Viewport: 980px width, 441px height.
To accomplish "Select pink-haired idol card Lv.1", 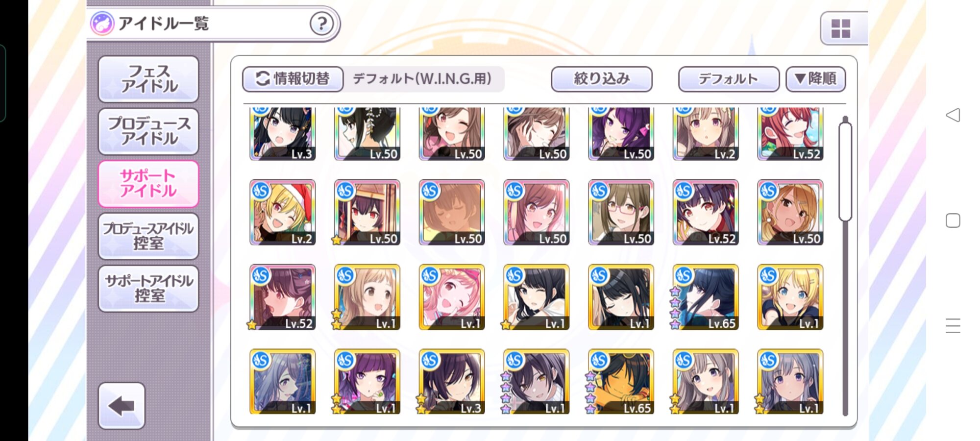I will (452, 297).
